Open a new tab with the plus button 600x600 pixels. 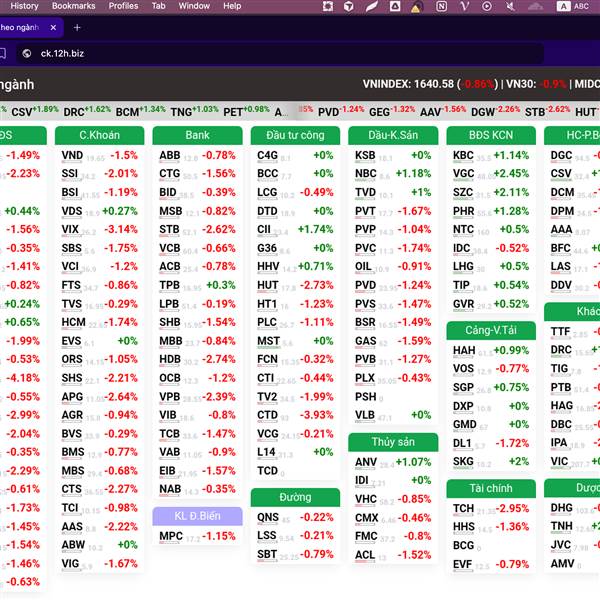[x=77, y=28]
